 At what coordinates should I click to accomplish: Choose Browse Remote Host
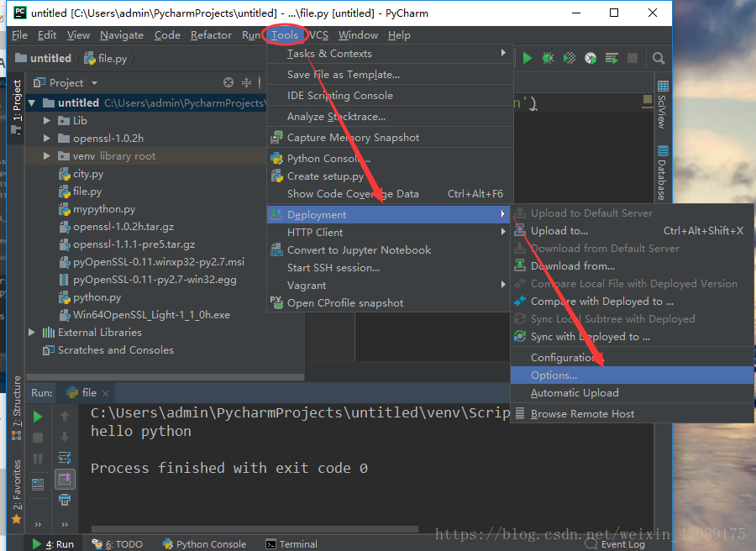click(x=632, y=413)
